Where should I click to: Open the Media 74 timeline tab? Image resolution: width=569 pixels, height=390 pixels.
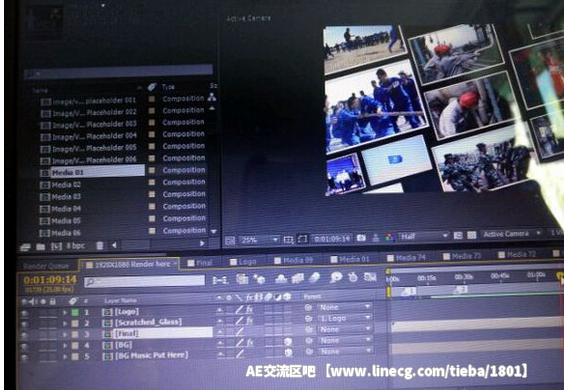pyautogui.click(x=406, y=258)
